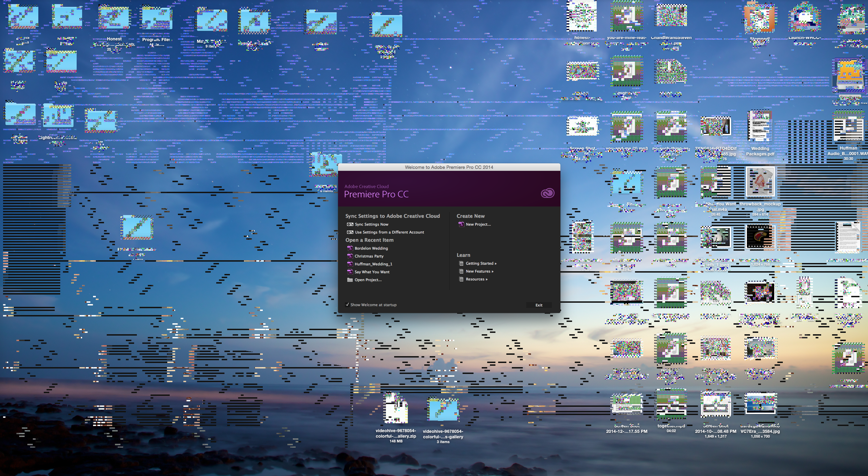
Task: Select the together.mp3 desktop icon
Action: [671, 404]
